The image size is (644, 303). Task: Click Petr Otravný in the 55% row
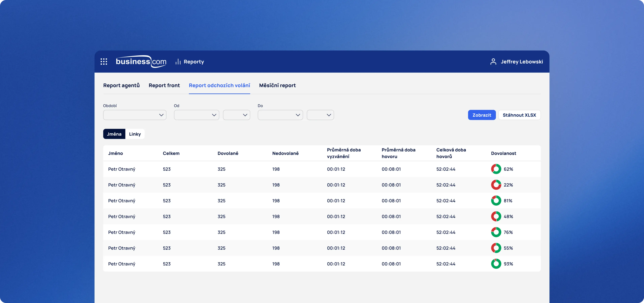tap(122, 248)
